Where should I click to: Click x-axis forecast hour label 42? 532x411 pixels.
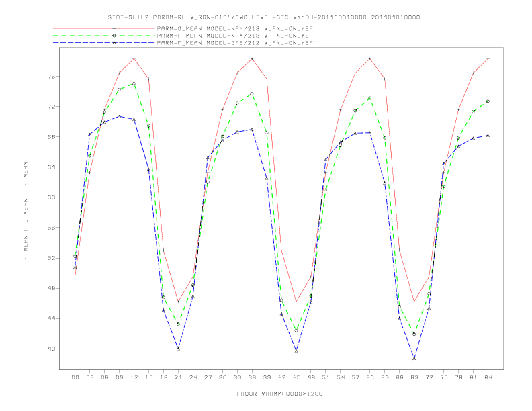[281, 377]
